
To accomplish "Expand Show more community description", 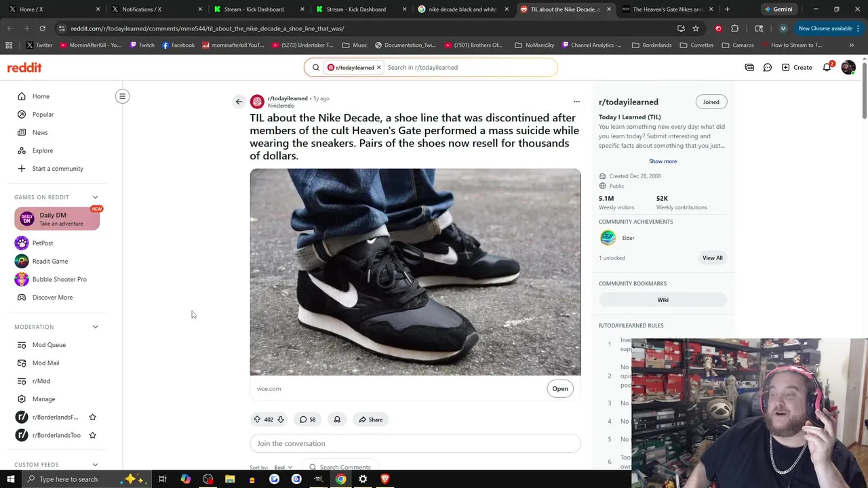I will tap(663, 161).
